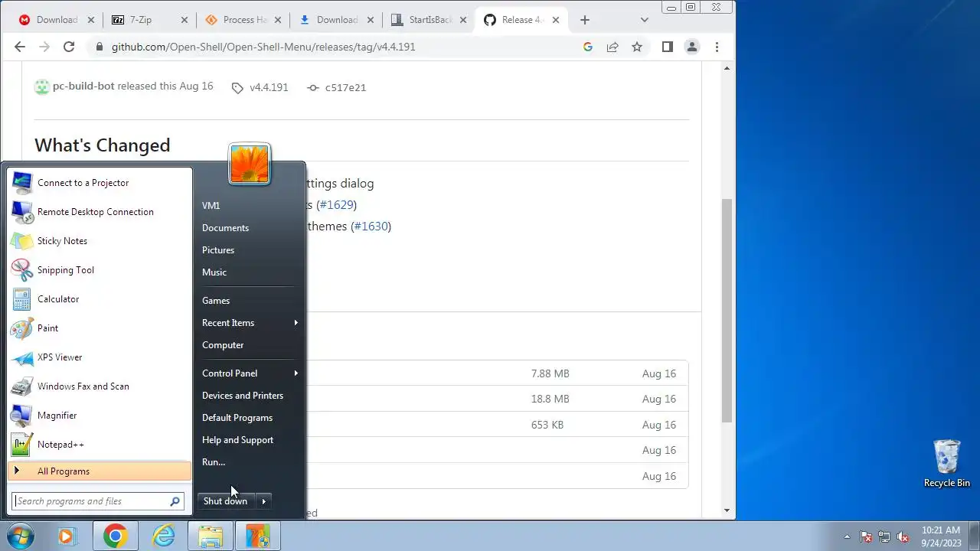Click the Google icon in address bar
The width and height of the screenshot is (980, 551).
(588, 47)
